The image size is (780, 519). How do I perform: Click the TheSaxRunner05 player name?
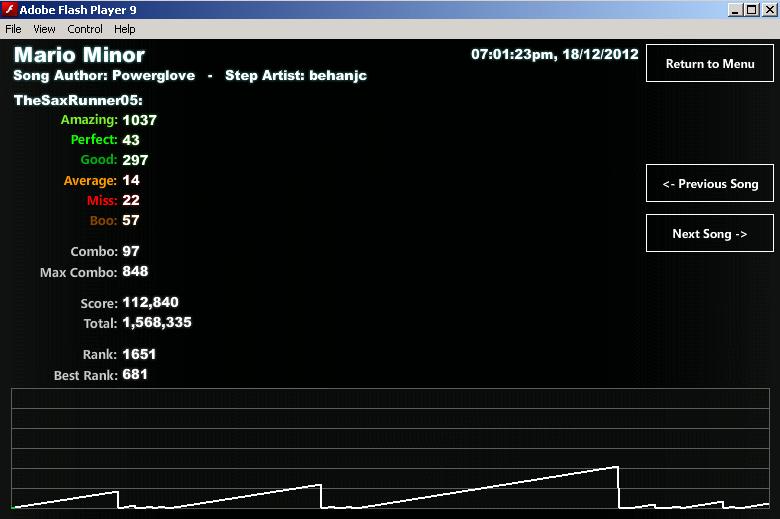coord(78,100)
